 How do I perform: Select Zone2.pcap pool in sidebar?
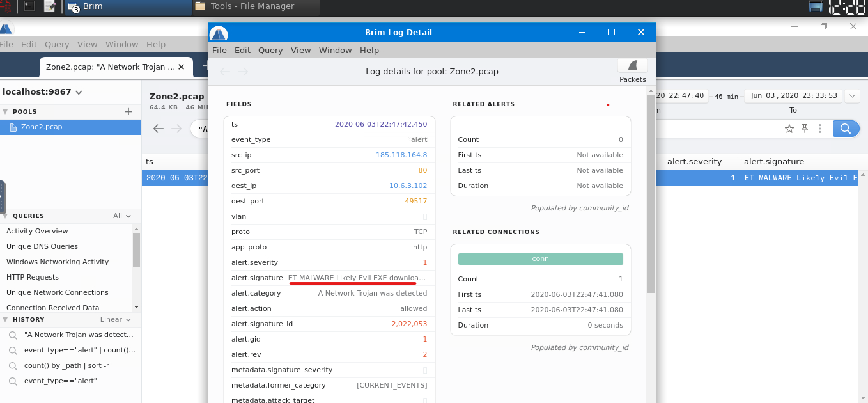pyautogui.click(x=70, y=127)
